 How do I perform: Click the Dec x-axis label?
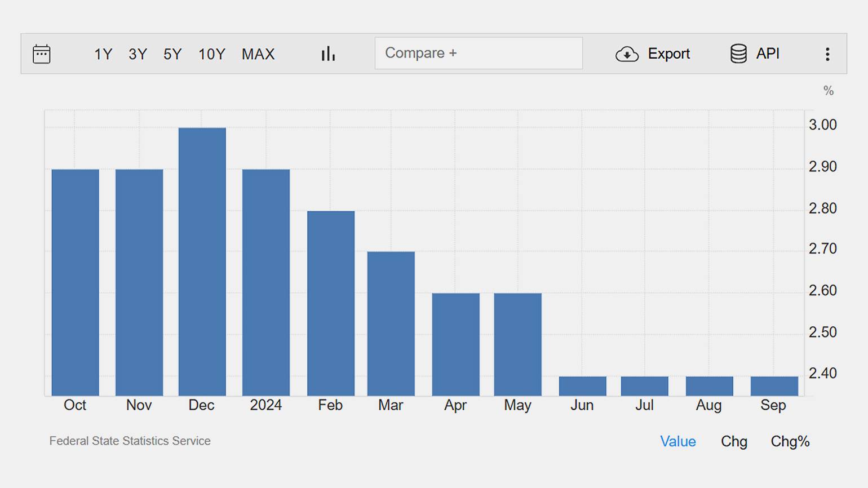(201, 405)
